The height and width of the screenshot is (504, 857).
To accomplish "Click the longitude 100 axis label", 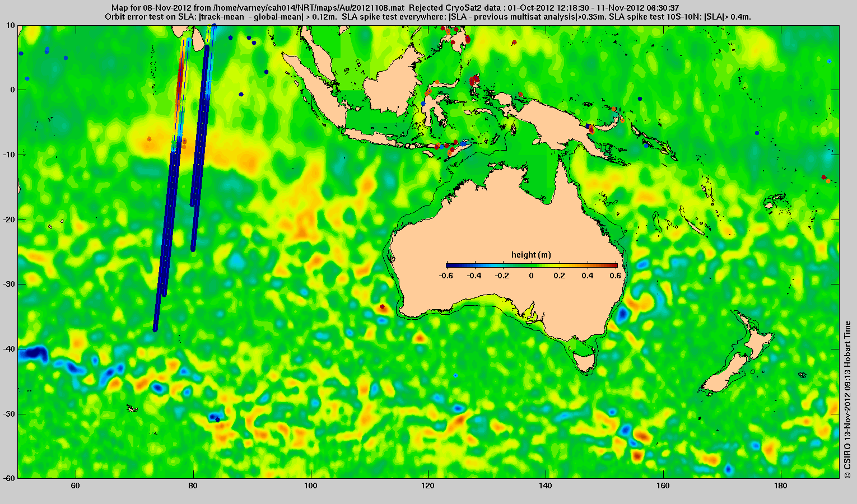I will coord(311,486).
